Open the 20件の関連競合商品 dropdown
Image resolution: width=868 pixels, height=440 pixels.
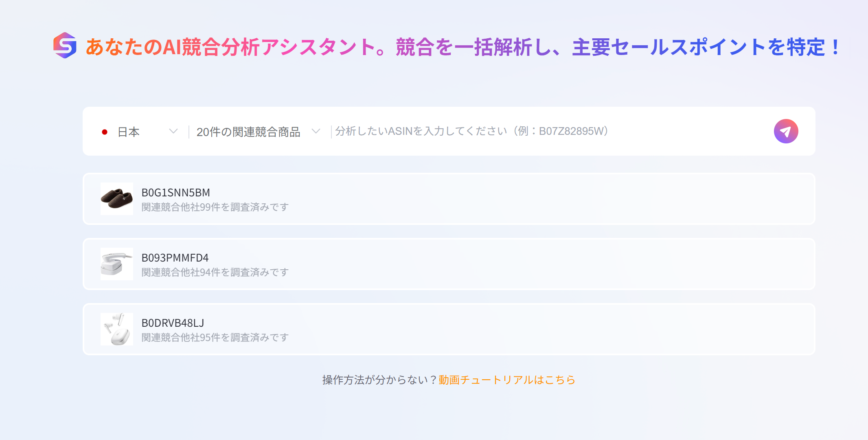click(x=258, y=132)
